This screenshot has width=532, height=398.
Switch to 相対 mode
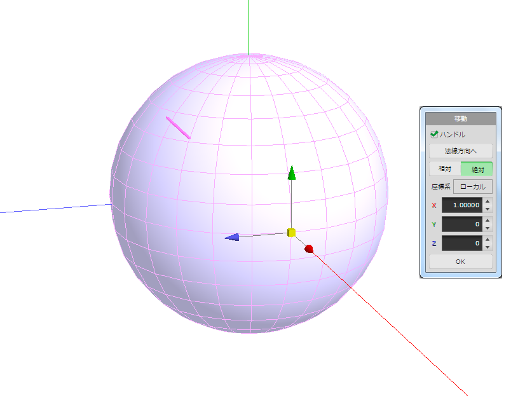[x=445, y=169]
